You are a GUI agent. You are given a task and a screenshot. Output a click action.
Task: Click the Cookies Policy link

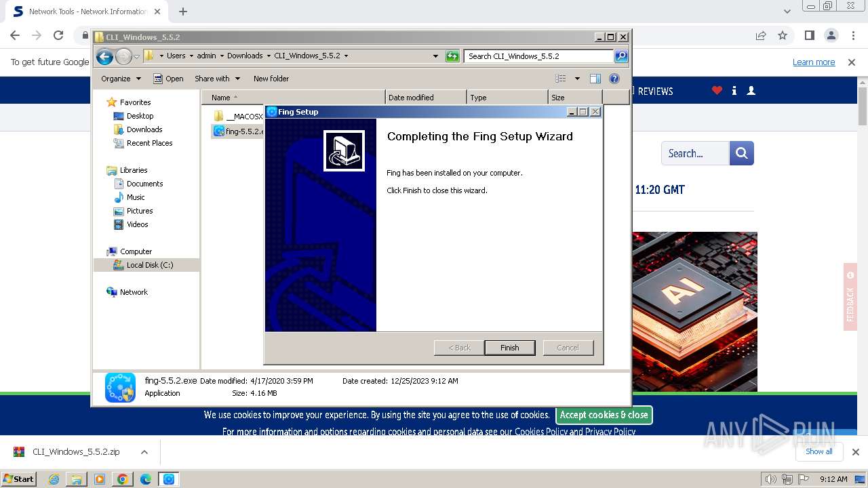[541, 432]
